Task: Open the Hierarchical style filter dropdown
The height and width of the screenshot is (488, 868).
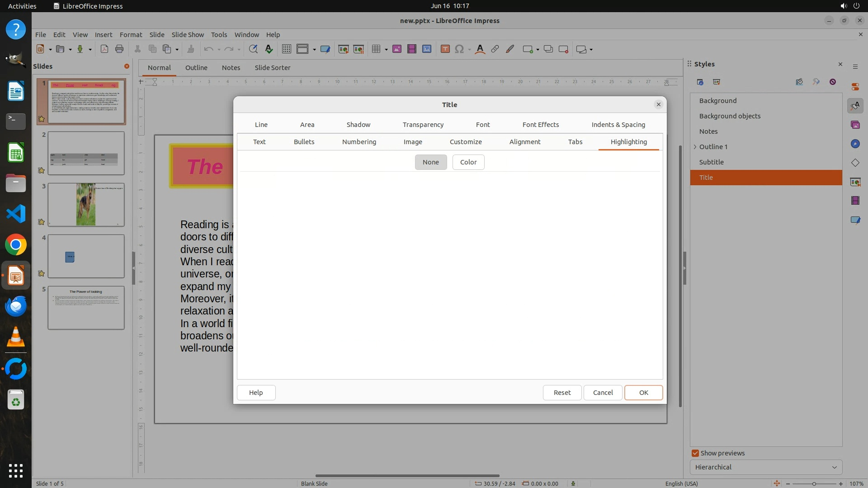Action: click(x=766, y=467)
